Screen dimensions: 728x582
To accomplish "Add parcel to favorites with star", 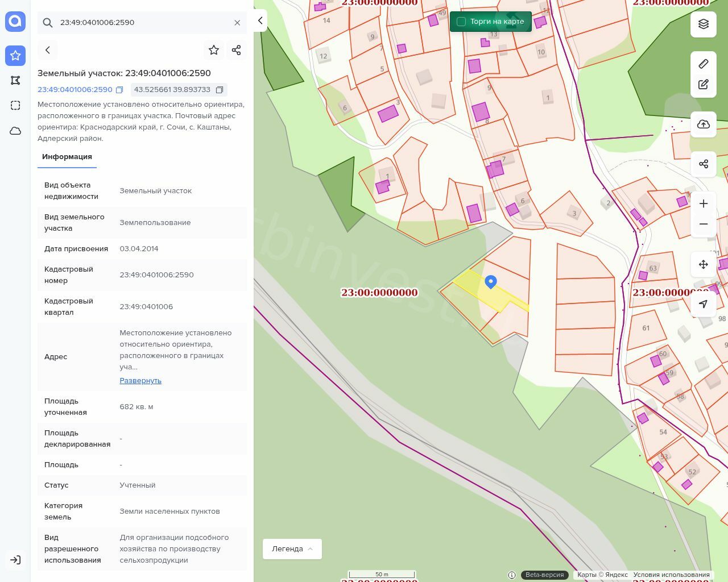I will (214, 50).
